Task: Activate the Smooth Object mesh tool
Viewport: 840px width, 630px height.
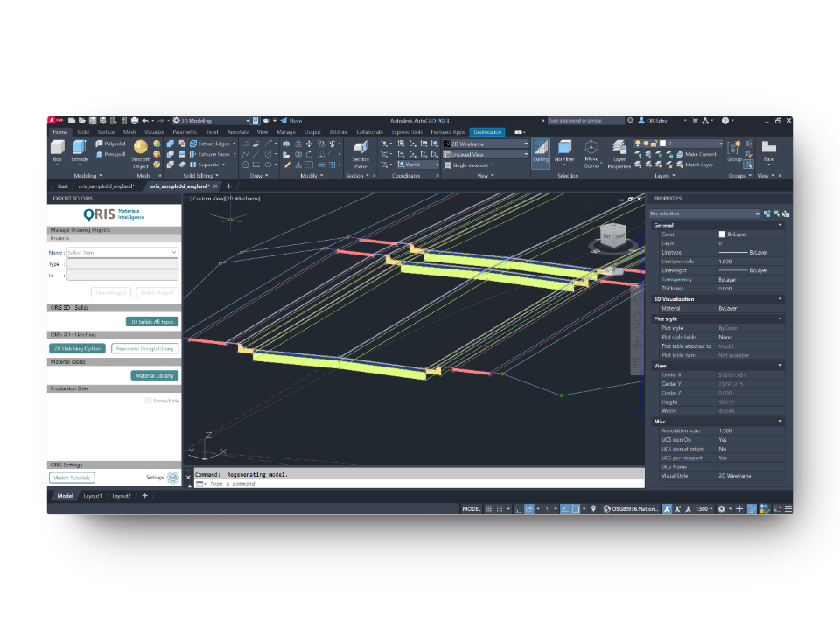Action: 141,150
